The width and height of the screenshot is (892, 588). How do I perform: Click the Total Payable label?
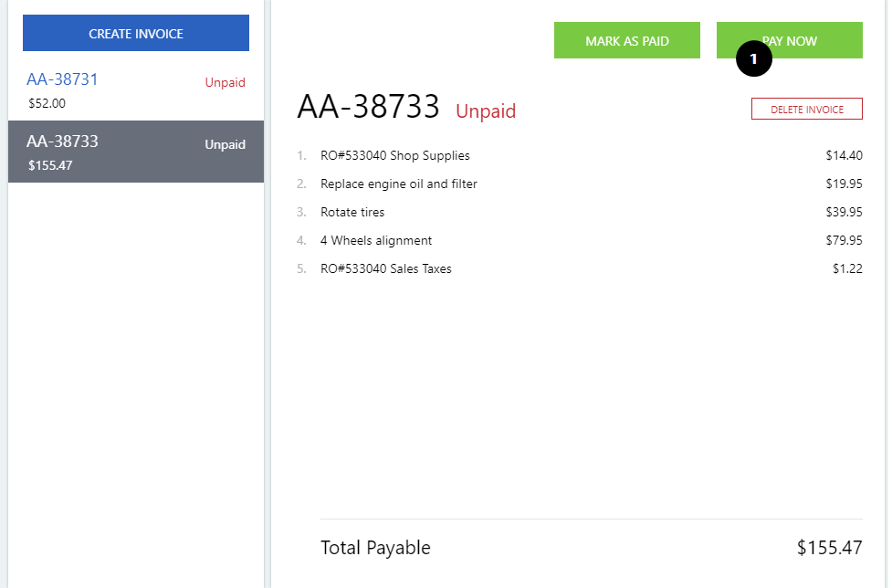pos(375,548)
